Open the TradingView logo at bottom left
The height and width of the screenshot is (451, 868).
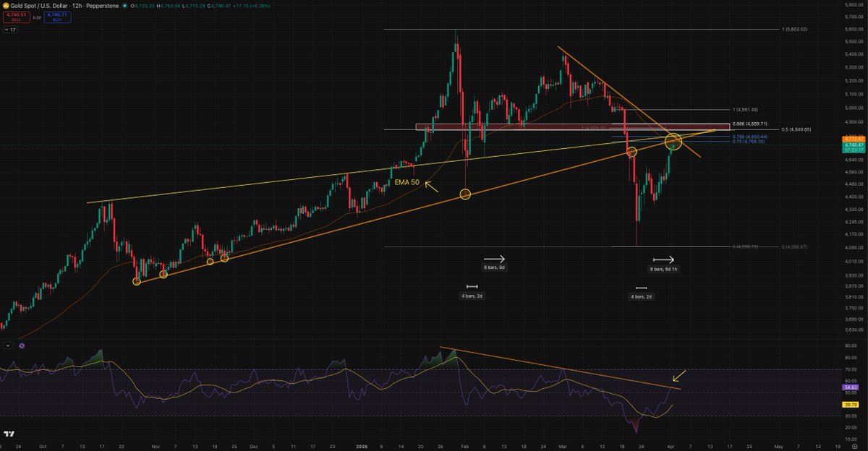(x=9, y=434)
